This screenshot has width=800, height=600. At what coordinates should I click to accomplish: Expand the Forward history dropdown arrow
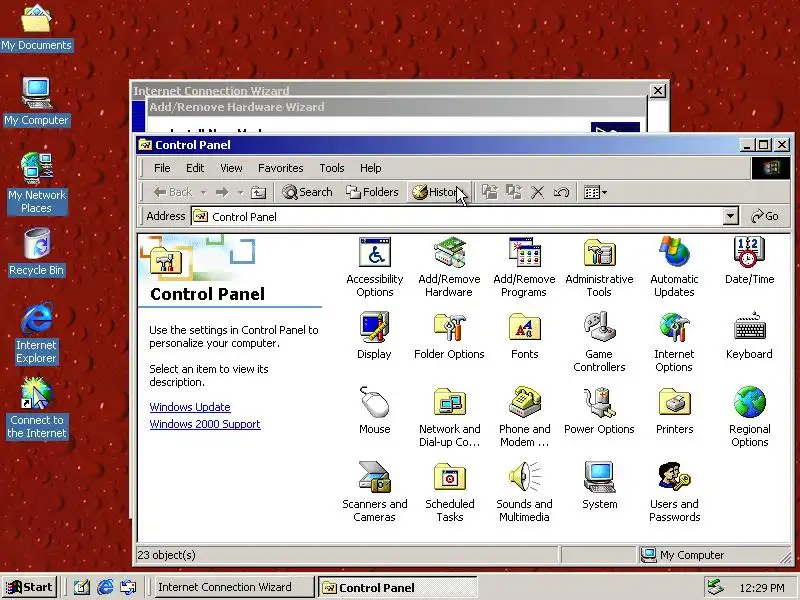click(240, 192)
